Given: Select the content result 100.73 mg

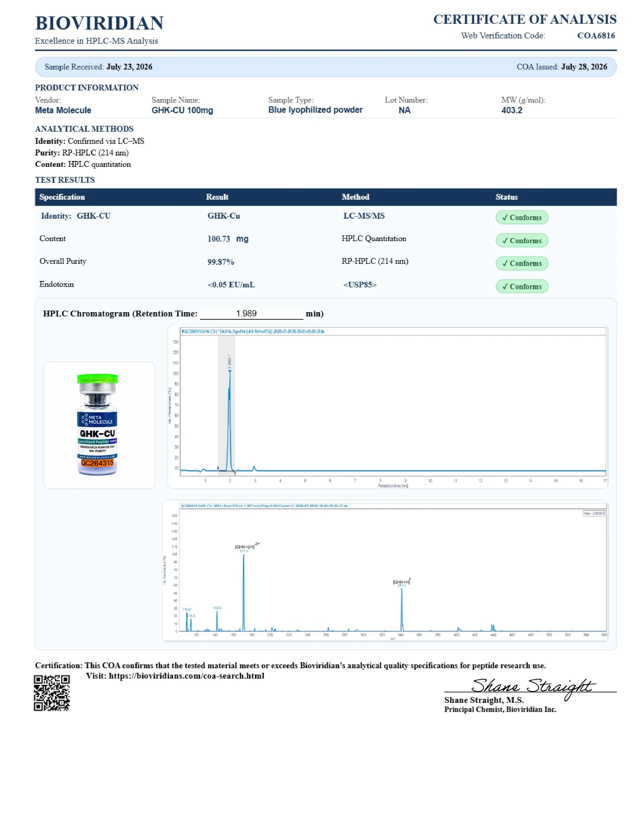Looking at the screenshot, I should [x=228, y=239].
